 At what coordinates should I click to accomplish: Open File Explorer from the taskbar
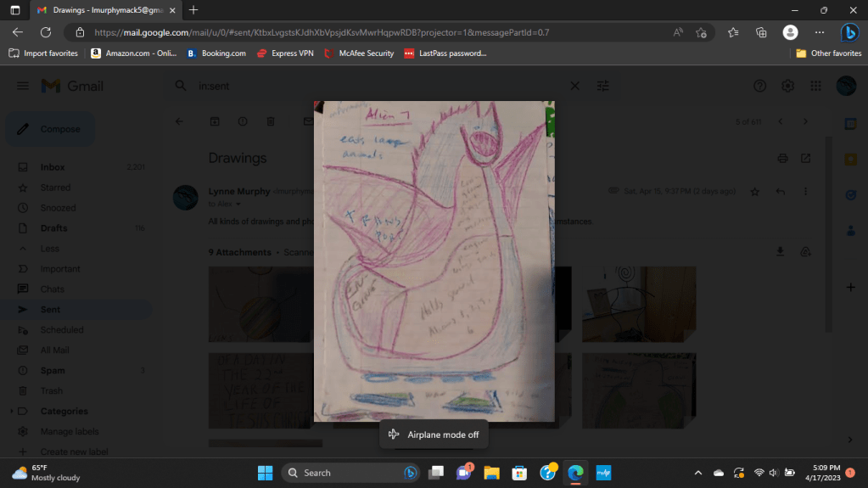click(x=490, y=473)
